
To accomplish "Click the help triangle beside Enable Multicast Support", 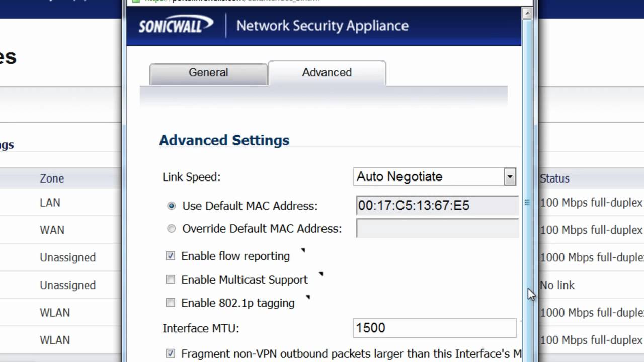I will 321,274.
